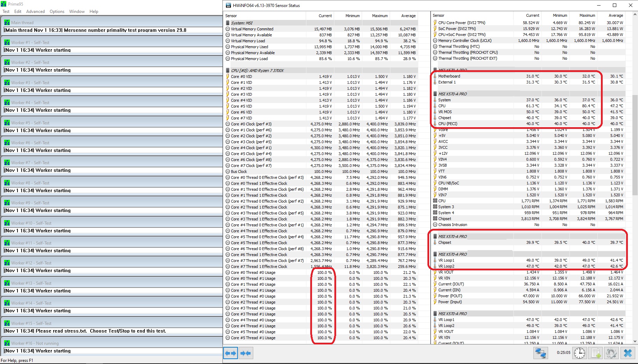Image resolution: width=638 pixels, height=364 pixels.
Task: Open HWiNFO sensor settings gear icon
Action: click(x=611, y=353)
